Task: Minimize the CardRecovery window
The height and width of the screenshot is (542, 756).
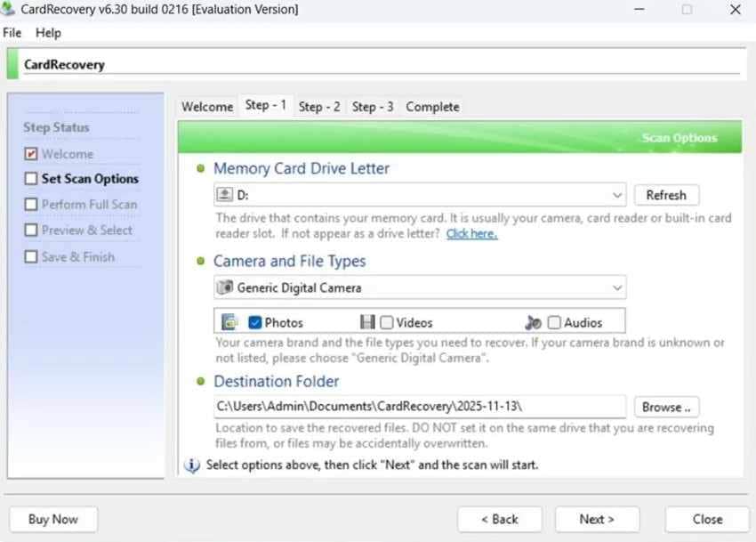Action: click(x=639, y=9)
